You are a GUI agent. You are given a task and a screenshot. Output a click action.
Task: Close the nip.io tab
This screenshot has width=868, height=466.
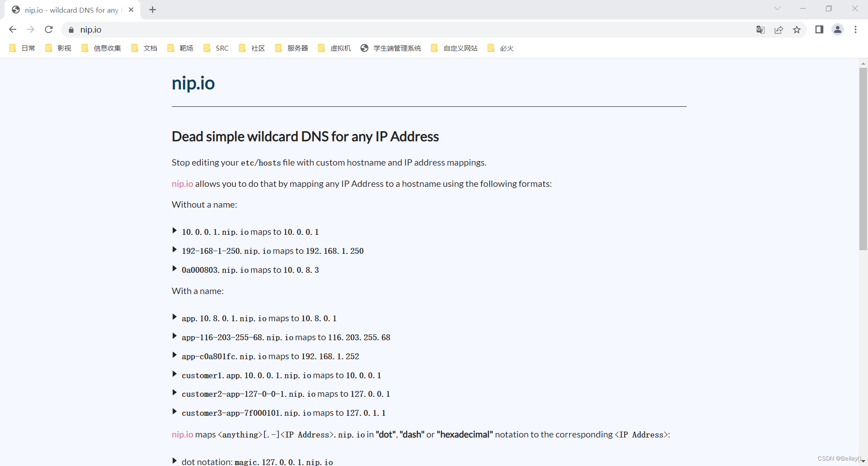tap(131, 10)
